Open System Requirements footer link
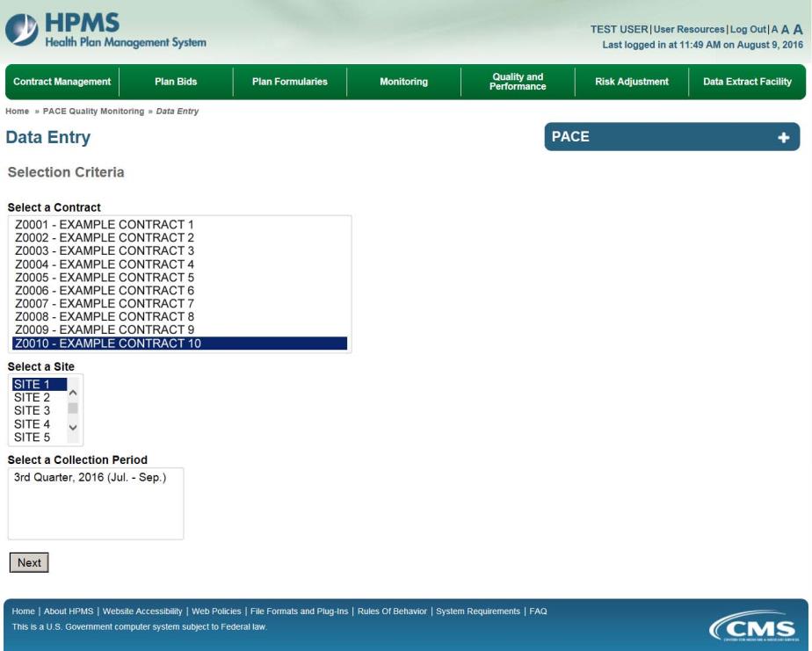 478,611
